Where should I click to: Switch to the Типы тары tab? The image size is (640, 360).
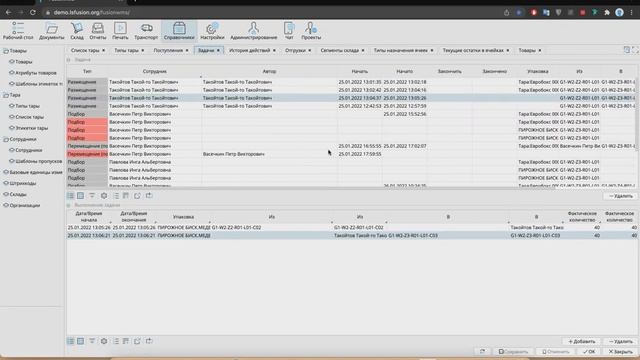click(x=126, y=50)
